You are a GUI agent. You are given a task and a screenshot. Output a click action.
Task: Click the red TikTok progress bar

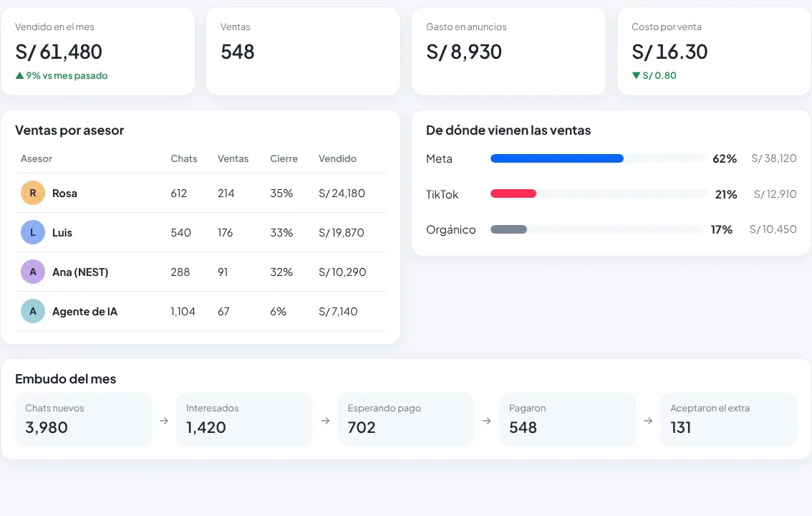click(513, 193)
